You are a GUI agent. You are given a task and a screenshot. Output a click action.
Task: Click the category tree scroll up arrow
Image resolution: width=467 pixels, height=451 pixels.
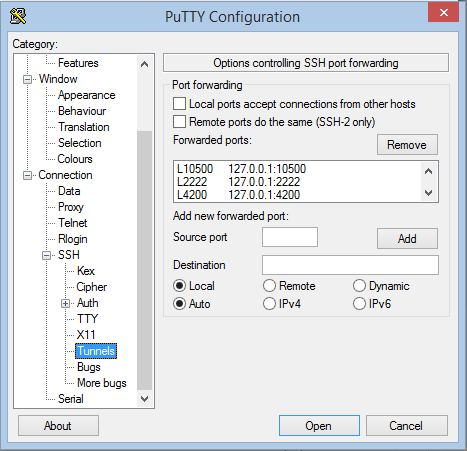click(x=144, y=64)
